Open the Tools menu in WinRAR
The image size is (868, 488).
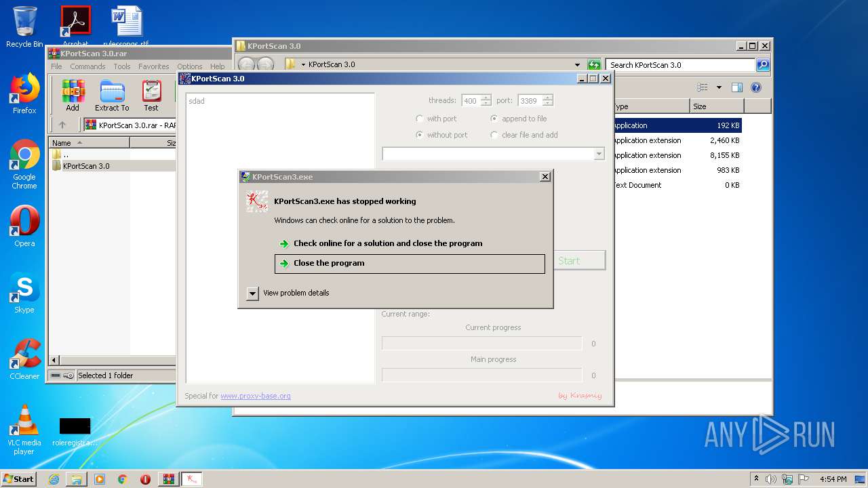[122, 66]
